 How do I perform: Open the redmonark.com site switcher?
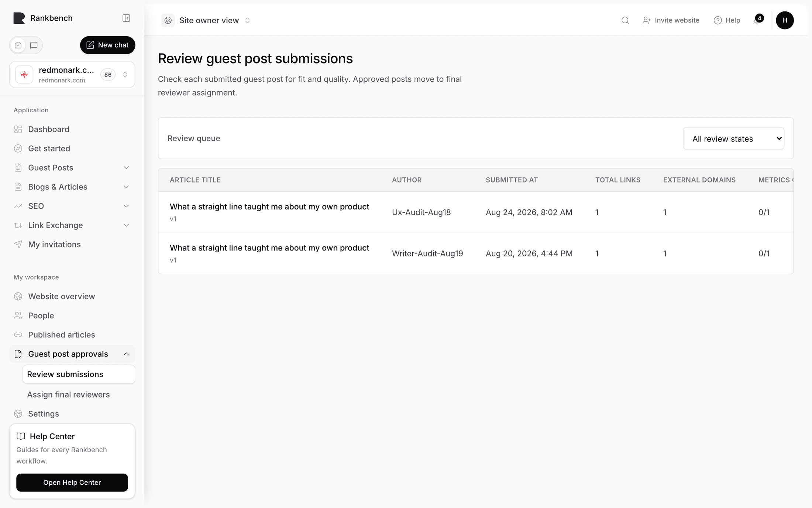(72, 75)
